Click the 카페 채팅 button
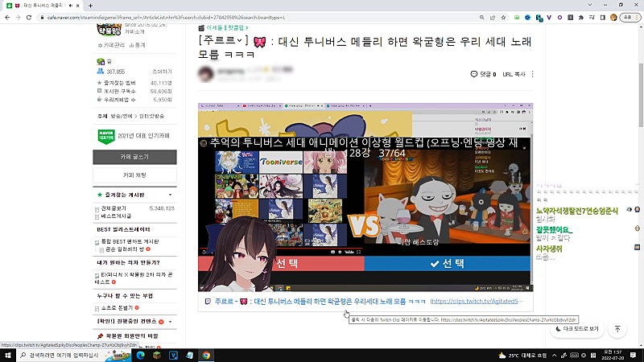Viewport: 644px width, 362px height. [134, 175]
